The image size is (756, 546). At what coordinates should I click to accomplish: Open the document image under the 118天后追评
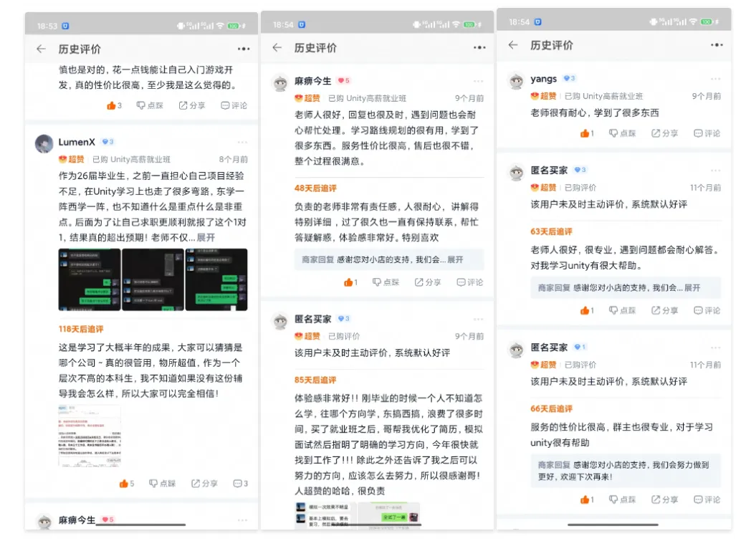(x=90, y=436)
